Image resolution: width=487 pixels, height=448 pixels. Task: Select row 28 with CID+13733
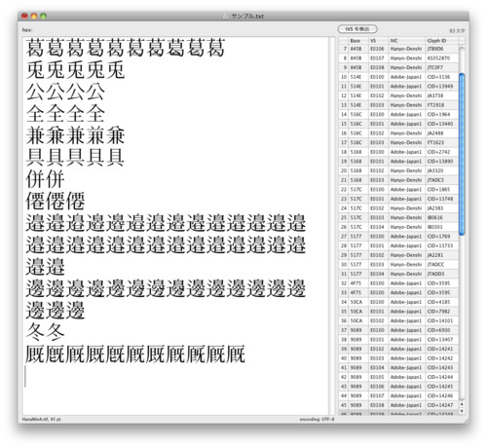coord(398,245)
